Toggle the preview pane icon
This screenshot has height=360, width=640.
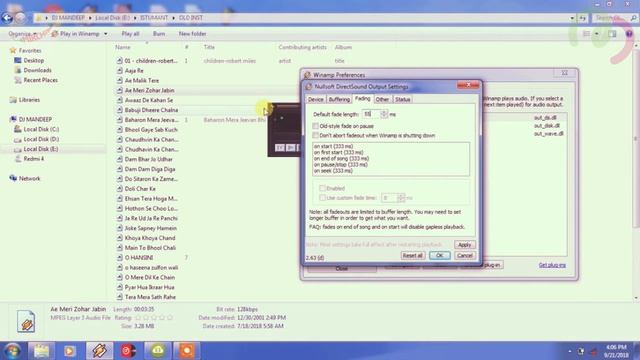click(x=612, y=34)
